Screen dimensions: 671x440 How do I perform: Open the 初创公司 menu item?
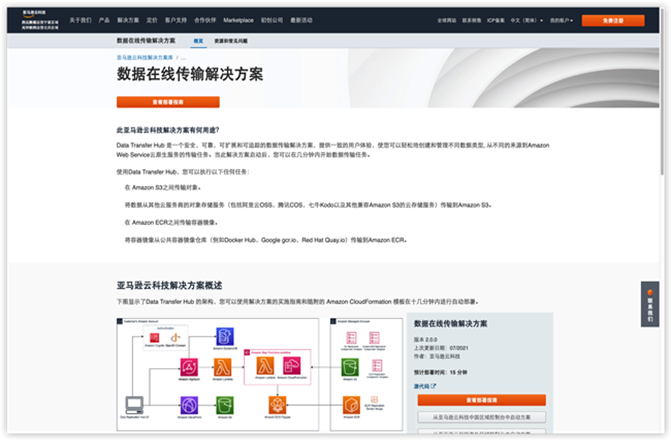pyautogui.click(x=272, y=20)
